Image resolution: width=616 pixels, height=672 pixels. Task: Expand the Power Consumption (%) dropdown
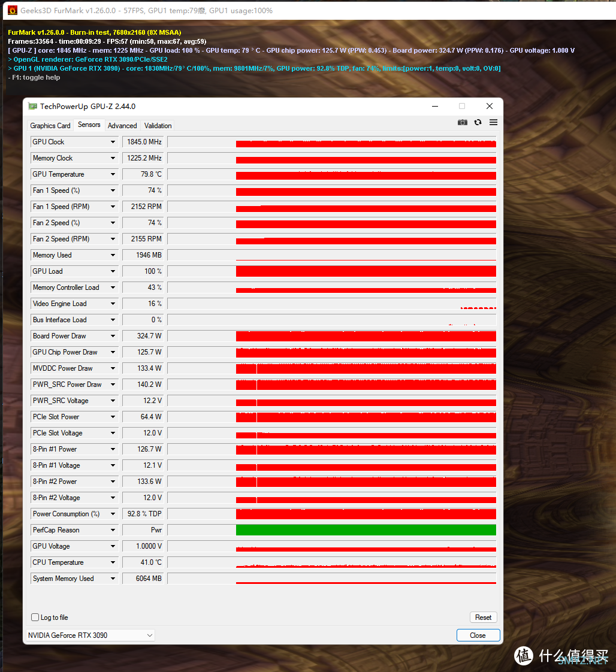tap(113, 514)
